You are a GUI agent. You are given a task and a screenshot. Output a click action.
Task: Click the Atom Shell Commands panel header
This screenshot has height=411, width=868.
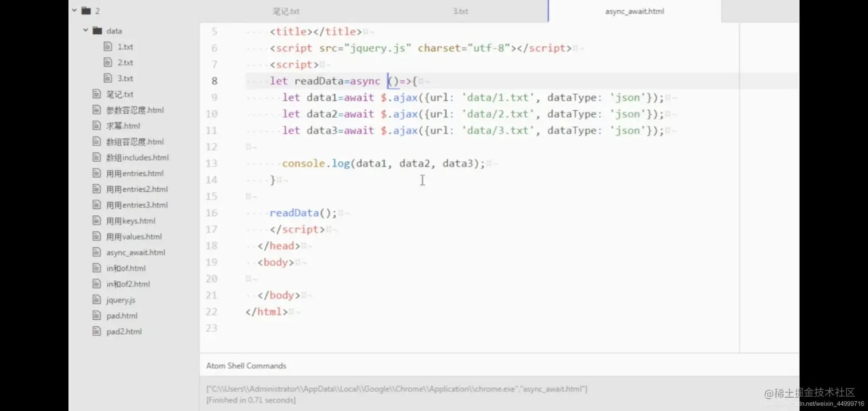point(246,366)
